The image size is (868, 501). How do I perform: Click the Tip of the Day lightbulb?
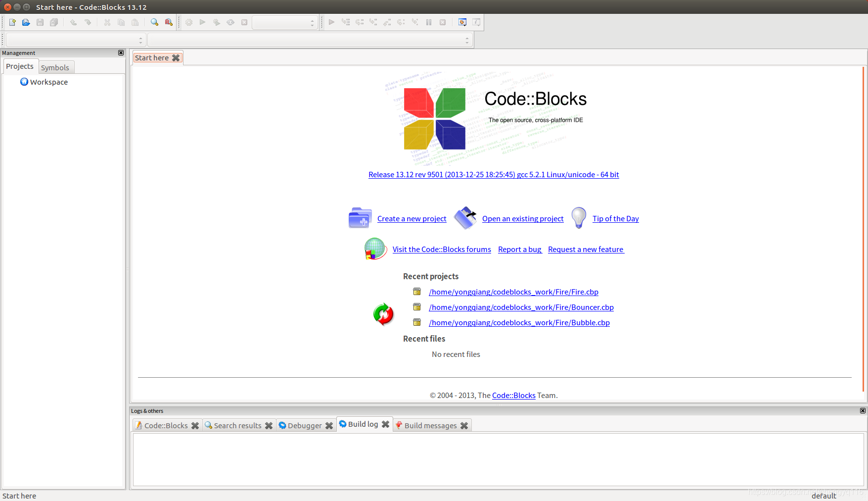(579, 218)
